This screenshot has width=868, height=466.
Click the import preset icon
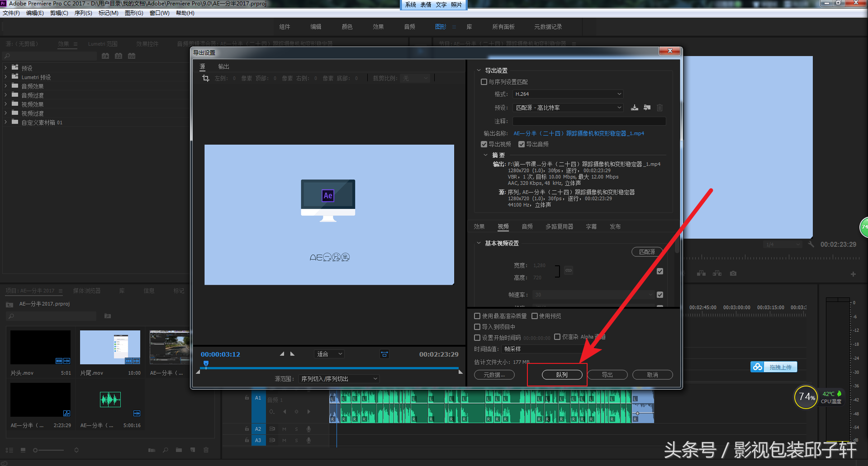coord(647,108)
